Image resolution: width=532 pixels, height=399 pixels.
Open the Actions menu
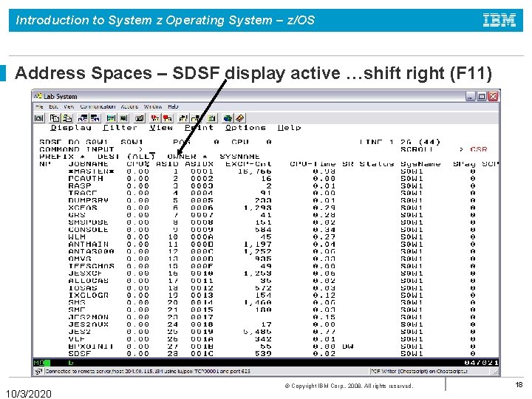coord(129,106)
